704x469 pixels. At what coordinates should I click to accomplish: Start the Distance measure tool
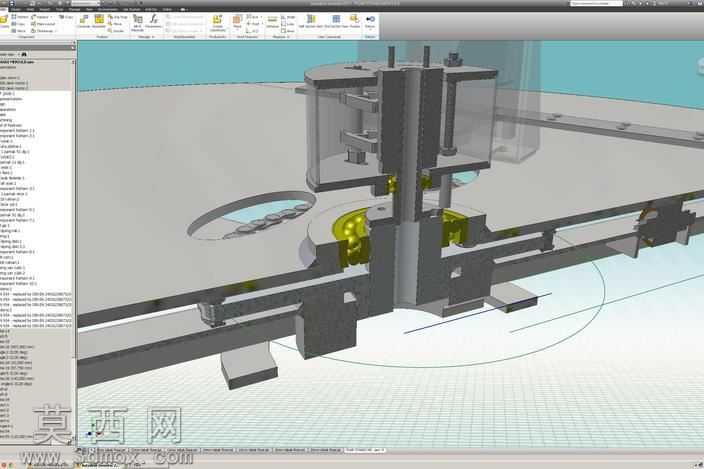272,21
